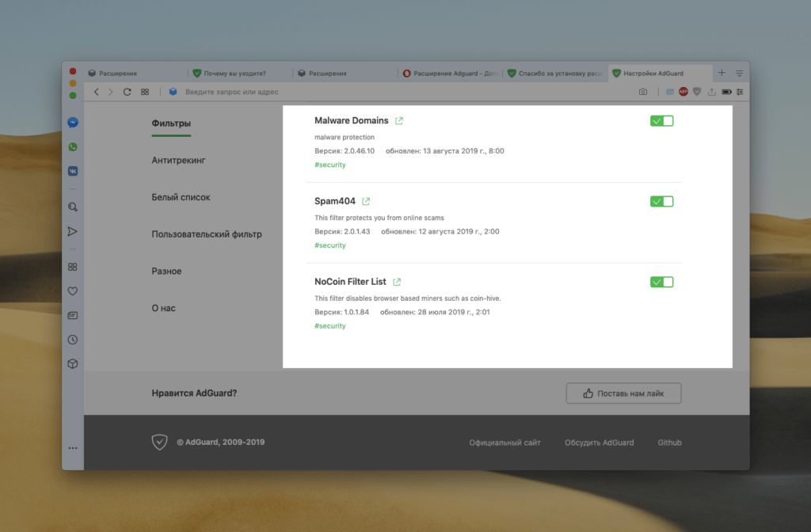
Task: Click the blue cube icon in the address bar
Action: (173, 92)
